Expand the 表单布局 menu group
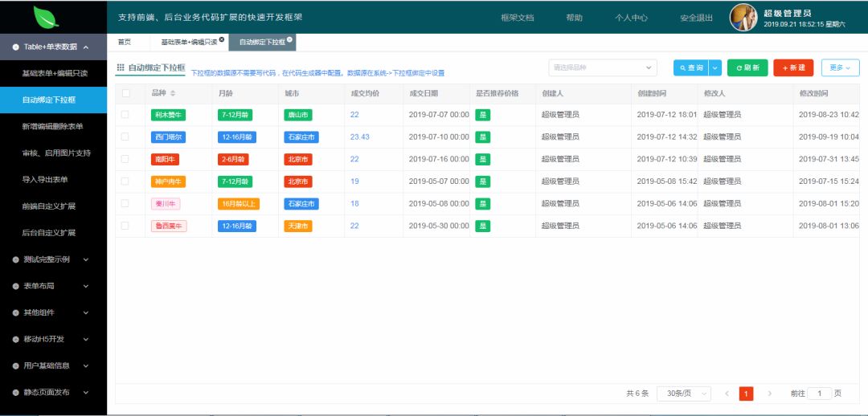The height and width of the screenshot is (416, 868). coord(54,286)
